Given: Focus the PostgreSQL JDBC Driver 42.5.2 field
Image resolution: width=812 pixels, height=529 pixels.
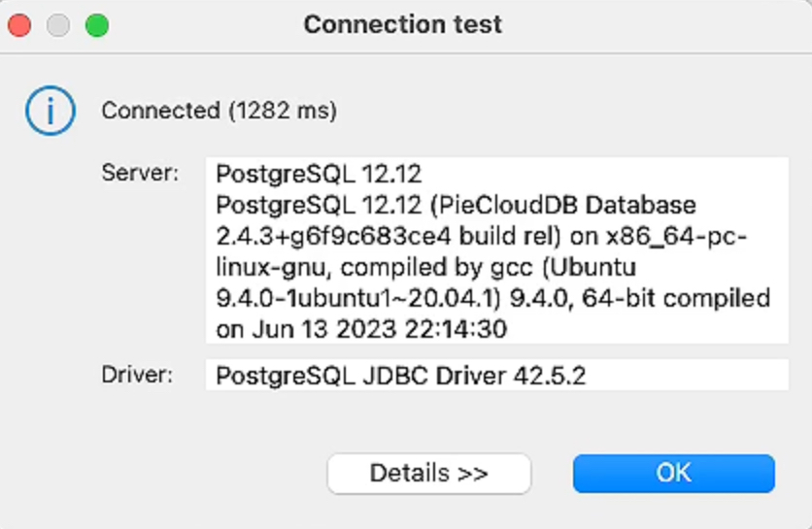Looking at the screenshot, I should click(497, 375).
